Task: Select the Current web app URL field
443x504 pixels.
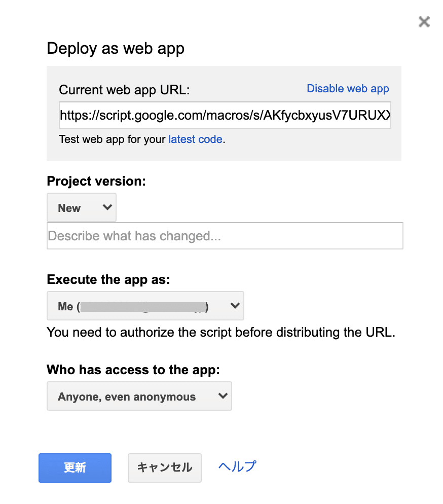Action: click(x=225, y=116)
